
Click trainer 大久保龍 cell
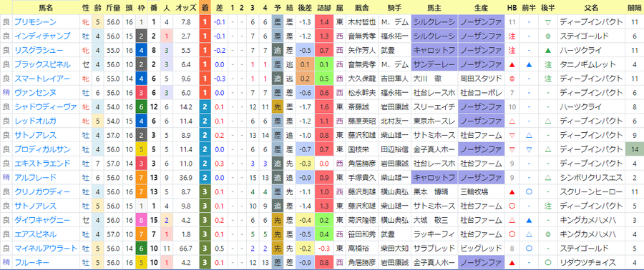[x=363, y=79]
